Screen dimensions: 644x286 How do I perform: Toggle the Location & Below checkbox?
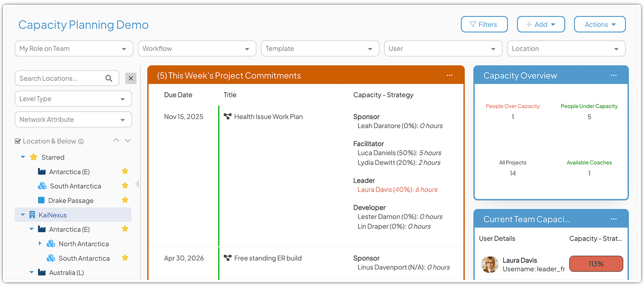pyautogui.click(x=18, y=141)
